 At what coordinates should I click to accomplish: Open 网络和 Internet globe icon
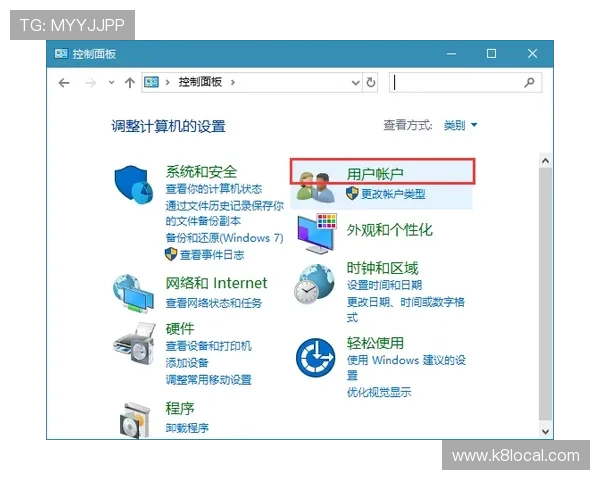[x=133, y=293]
